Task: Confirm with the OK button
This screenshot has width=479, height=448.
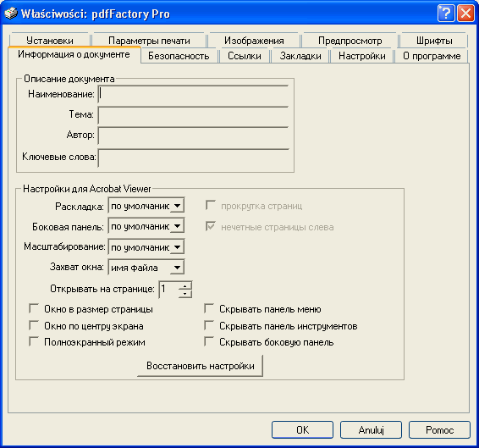Action: point(302,429)
